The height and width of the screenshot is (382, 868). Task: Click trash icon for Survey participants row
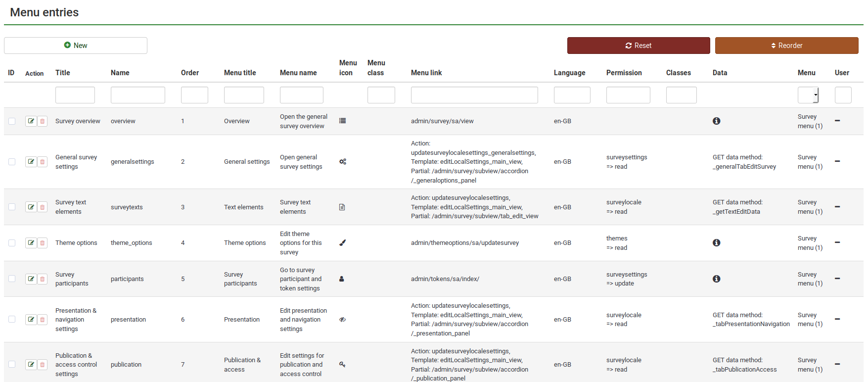[43, 279]
